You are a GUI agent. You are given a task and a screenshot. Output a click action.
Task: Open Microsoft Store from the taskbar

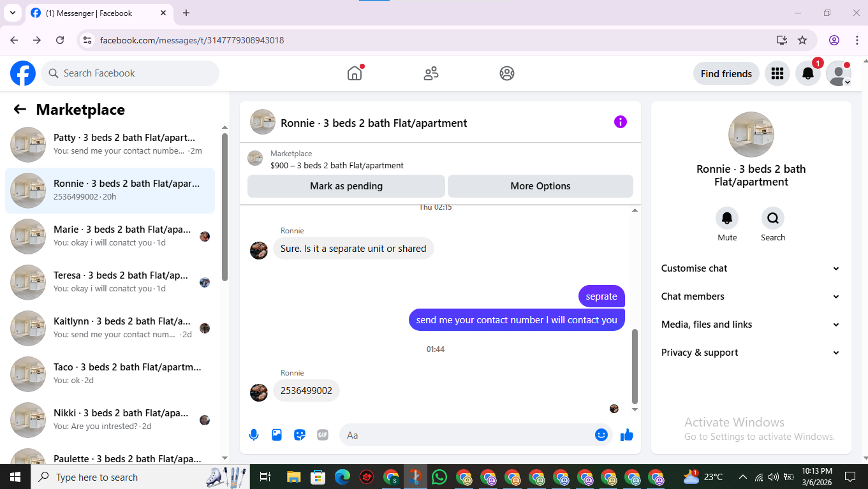pos(318,477)
